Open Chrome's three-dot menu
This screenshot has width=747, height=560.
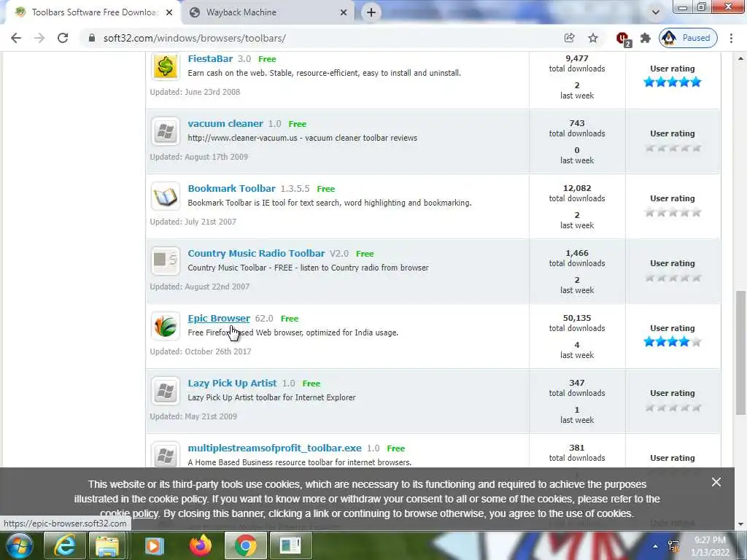[x=731, y=38]
